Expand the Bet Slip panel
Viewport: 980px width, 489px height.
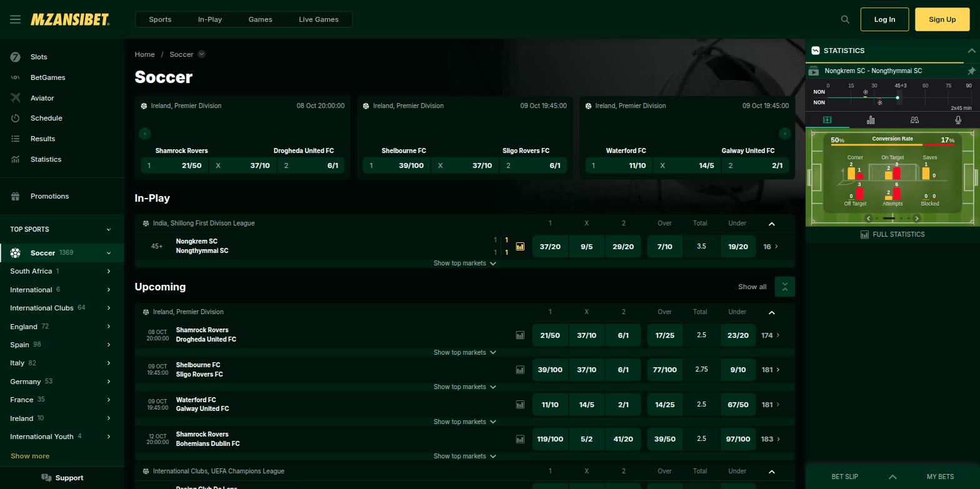(892, 477)
